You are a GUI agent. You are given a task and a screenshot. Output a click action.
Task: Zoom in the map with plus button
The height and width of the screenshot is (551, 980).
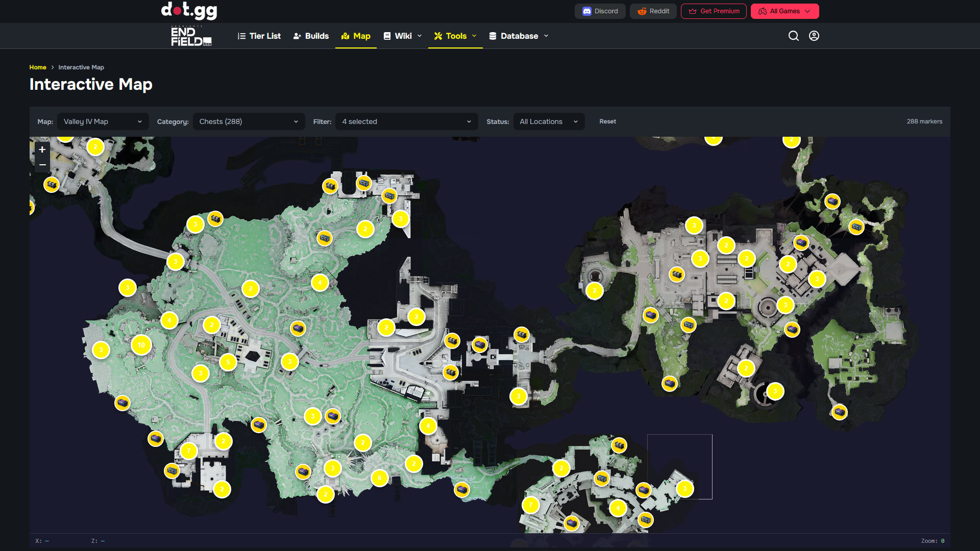(x=42, y=149)
